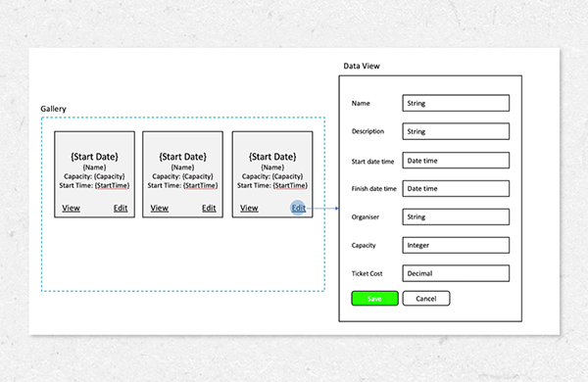Click the Capacity label in Data View
588x382 pixels.
pos(364,246)
